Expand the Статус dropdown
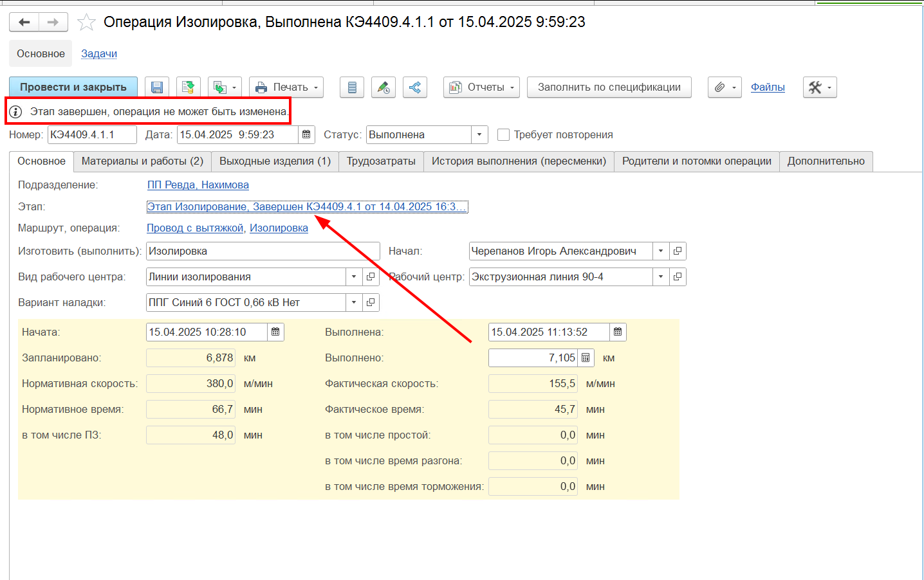The height and width of the screenshot is (580, 924). coord(479,134)
